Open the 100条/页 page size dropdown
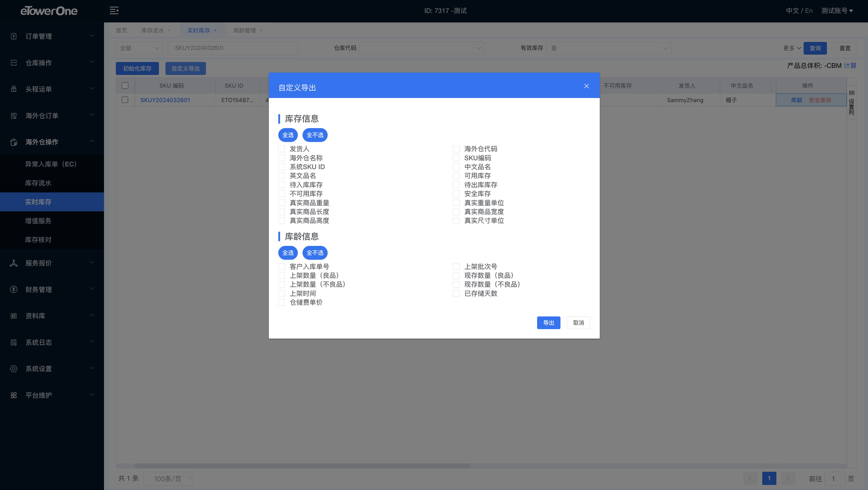 pos(168,478)
